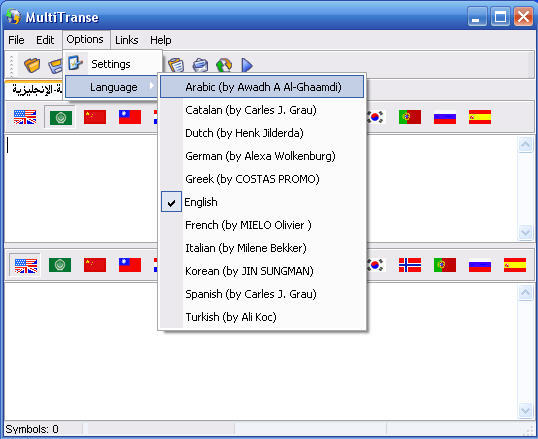Click the printer toolbar icon
538x439 pixels.
tap(200, 65)
